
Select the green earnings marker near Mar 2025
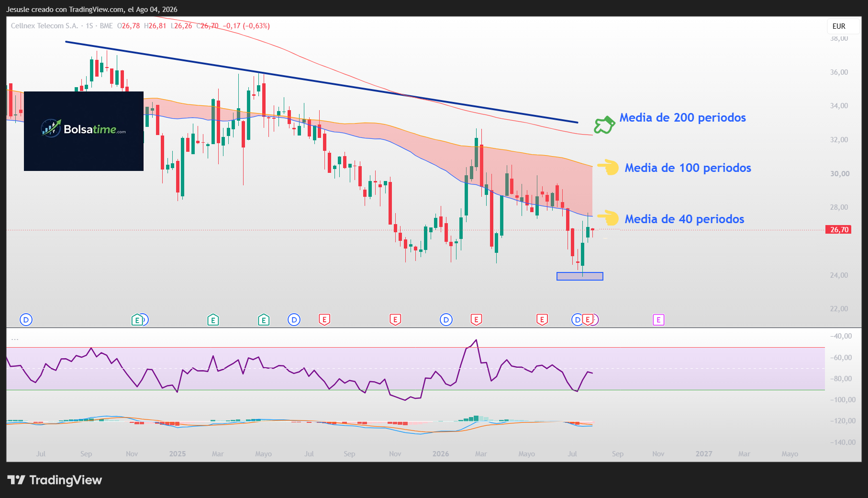coord(213,320)
